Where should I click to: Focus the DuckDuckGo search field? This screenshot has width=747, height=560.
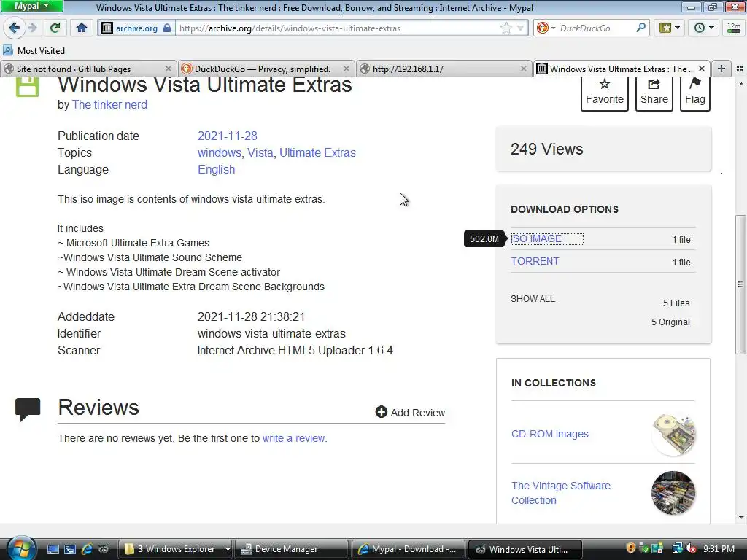click(x=595, y=28)
